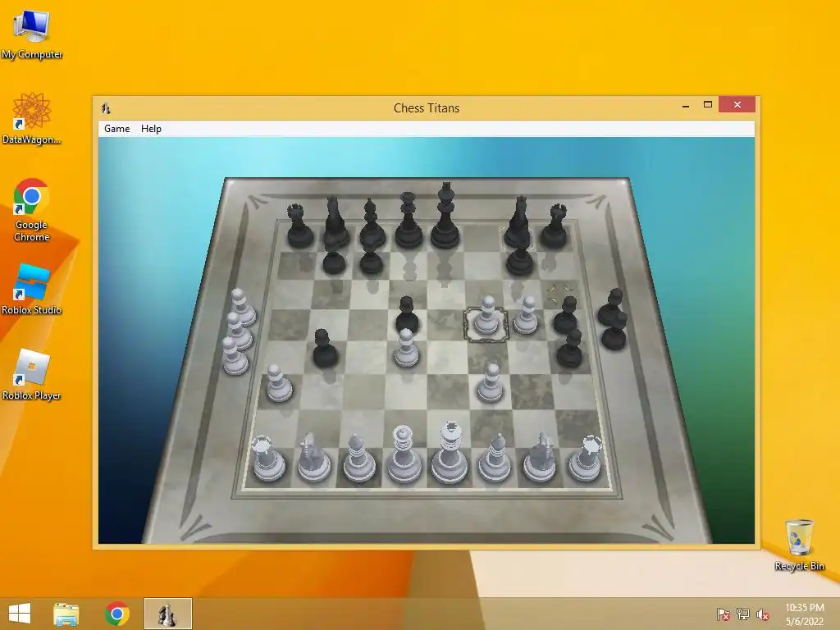
Task: Click the black pawn on c7
Action: pyautogui.click(x=371, y=260)
